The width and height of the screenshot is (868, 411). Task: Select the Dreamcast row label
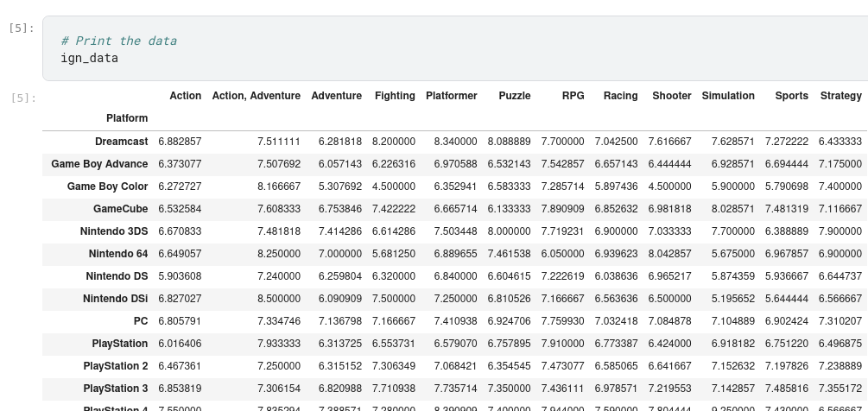121,142
